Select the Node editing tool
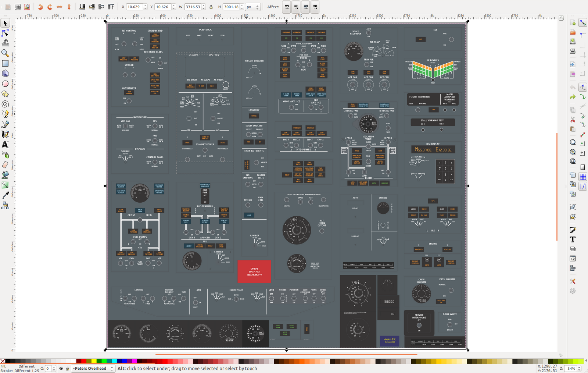This screenshot has height=373, width=588. (5, 33)
